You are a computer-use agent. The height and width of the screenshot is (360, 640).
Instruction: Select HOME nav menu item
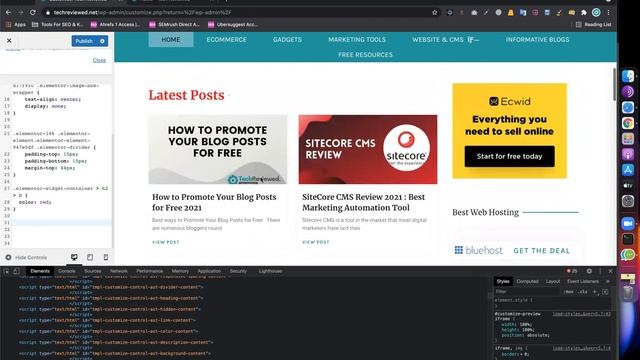[x=171, y=40]
